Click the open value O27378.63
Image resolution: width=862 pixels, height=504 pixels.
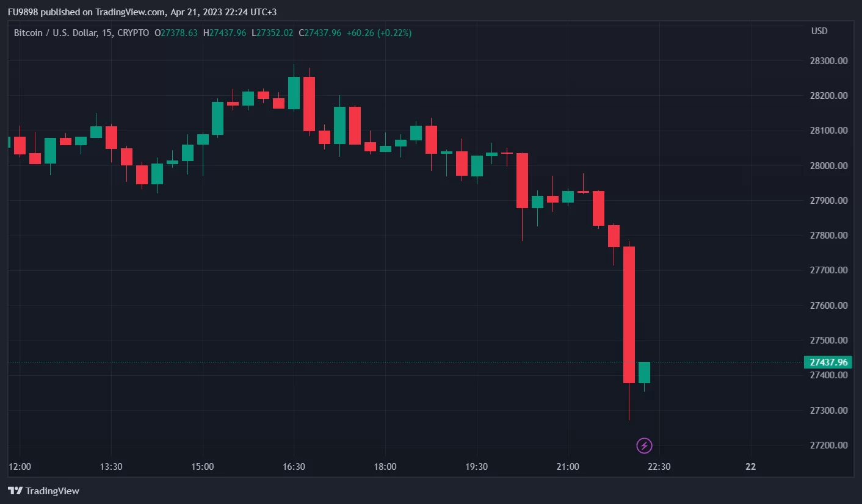point(176,33)
